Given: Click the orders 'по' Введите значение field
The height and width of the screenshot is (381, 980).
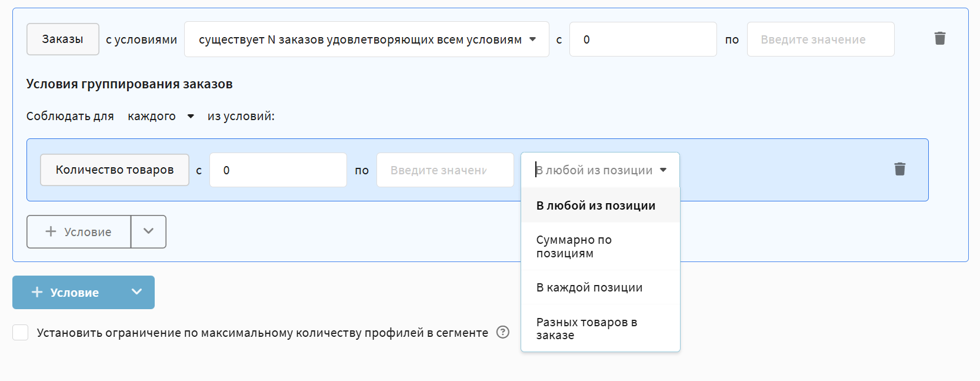Looking at the screenshot, I should point(820,39).
